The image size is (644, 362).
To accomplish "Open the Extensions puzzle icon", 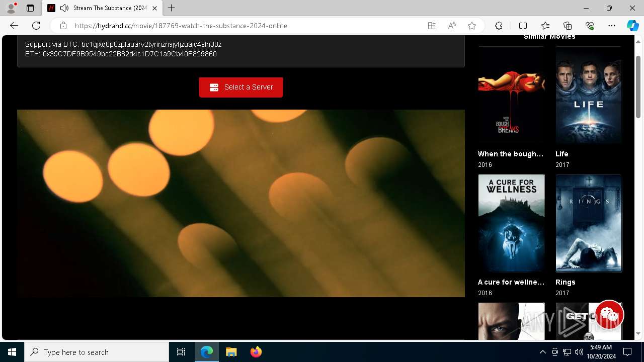I will (499, 26).
